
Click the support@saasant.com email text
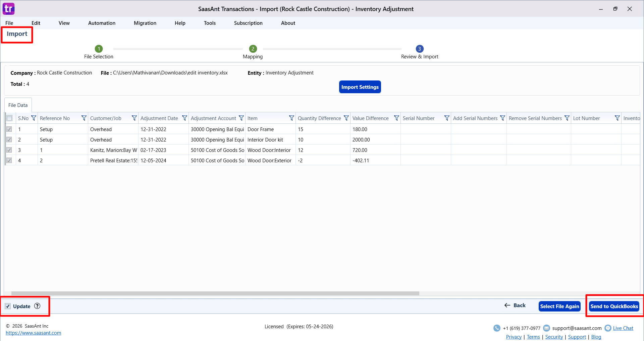(x=577, y=328)
